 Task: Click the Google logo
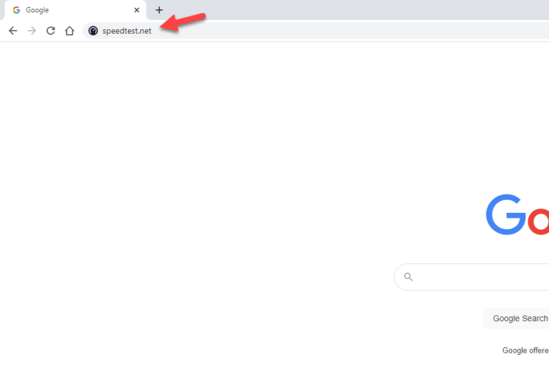point(518,214)
